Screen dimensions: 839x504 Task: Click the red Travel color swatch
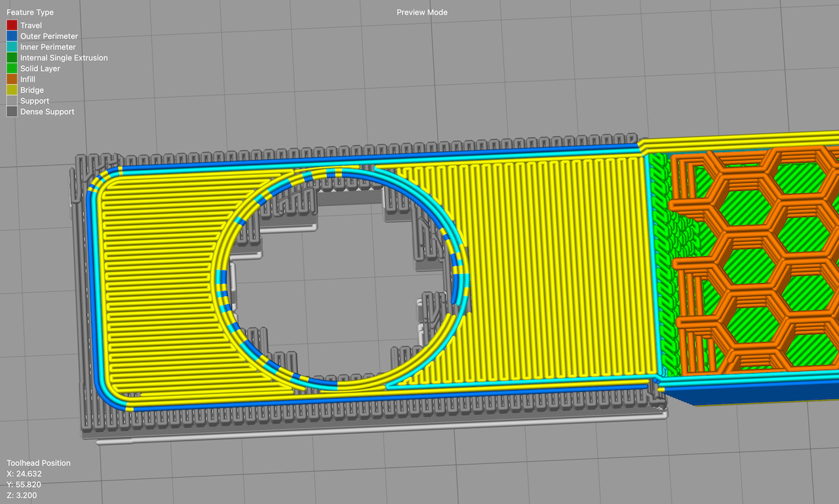pyautogui.click(x=12, y=26)
